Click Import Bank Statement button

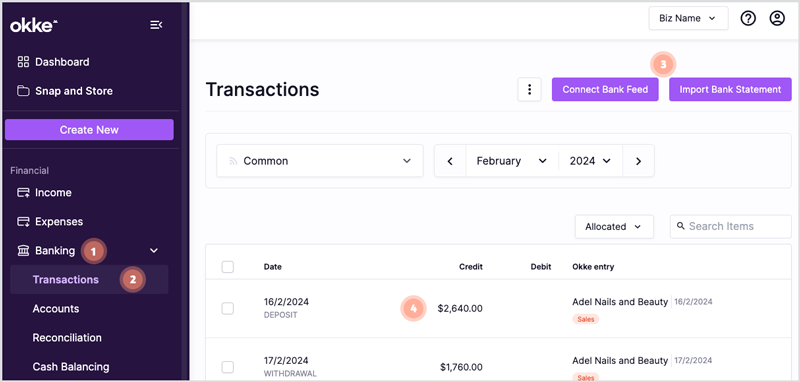click(730, 89)
